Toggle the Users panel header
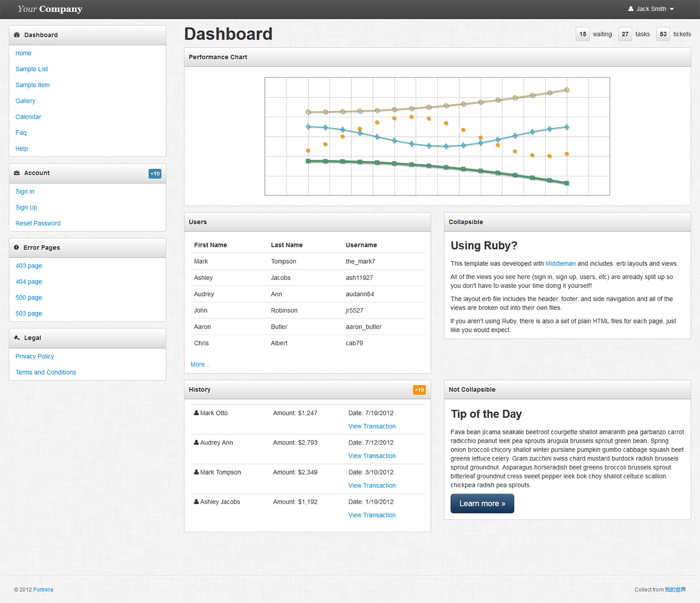The image size is (700, 603). point(307,222)
